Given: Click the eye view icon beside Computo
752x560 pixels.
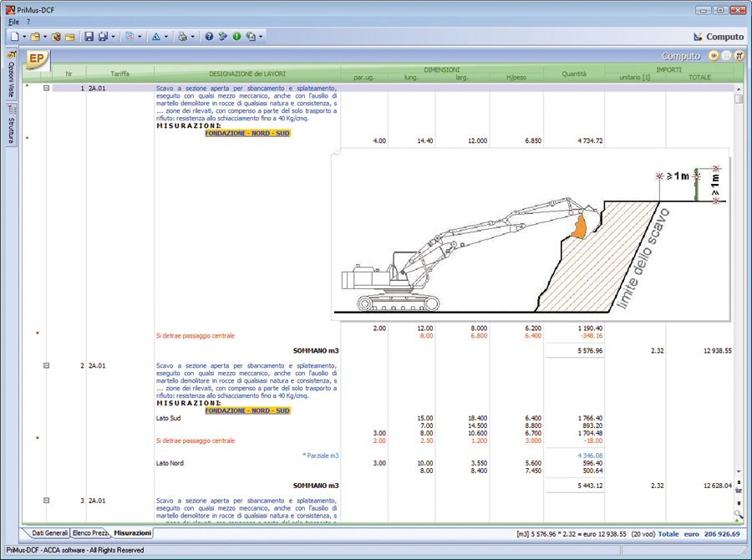Looking at the screenshot, I should click(x=713, y=56).
